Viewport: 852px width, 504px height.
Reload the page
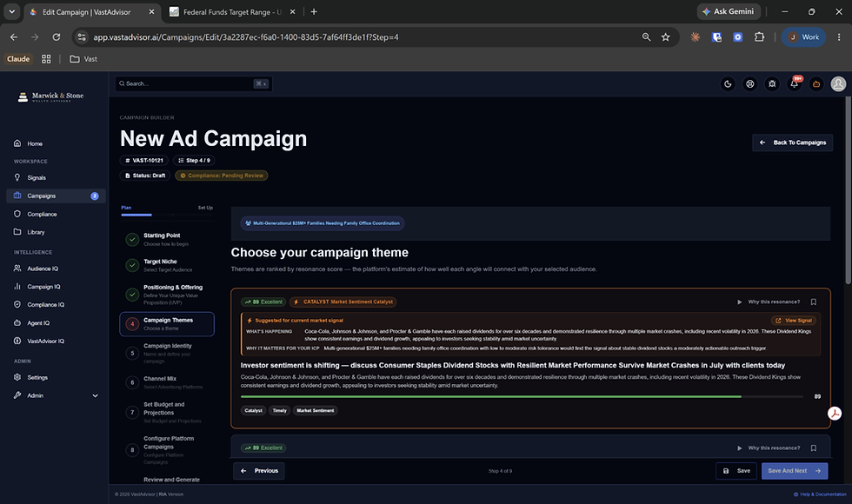coord(56,36)
